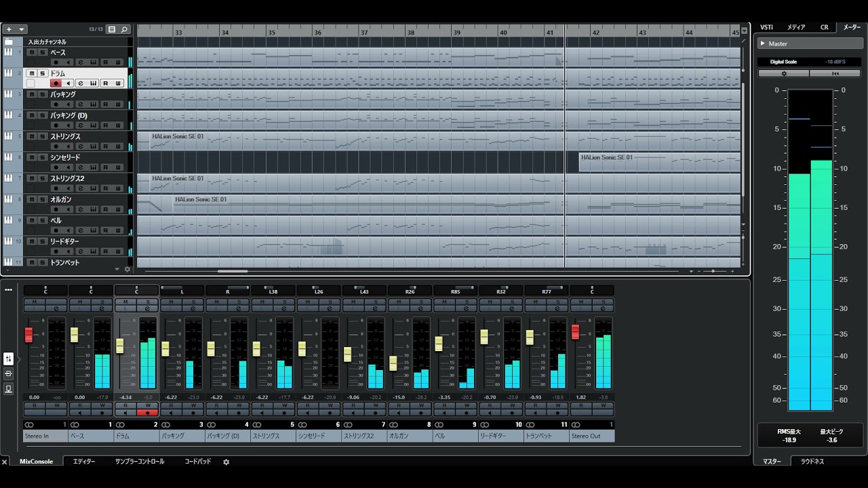Close the lower zone with X
Image resolution: width=868 pixels, height=488 pixels.
click(x=5, y=462)
